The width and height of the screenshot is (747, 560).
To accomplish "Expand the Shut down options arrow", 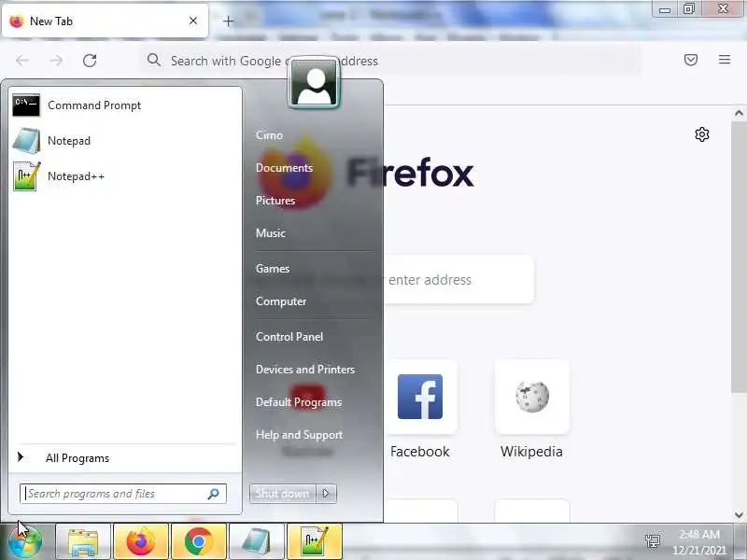I will [x=326, y=494].
